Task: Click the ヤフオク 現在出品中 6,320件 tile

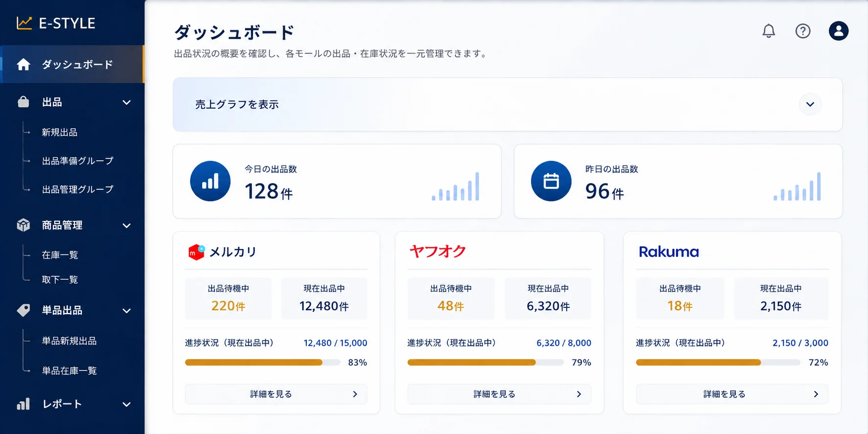Action: 548,298
